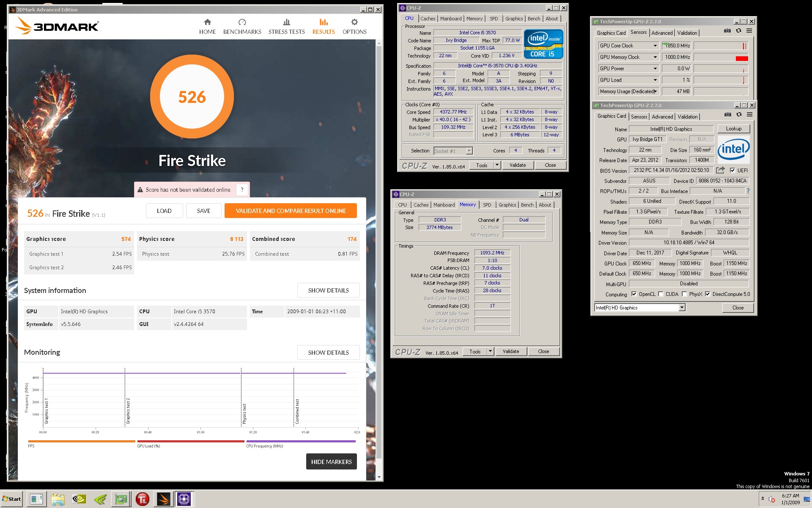Switch to the SPD tab in the CPU-Z Memory window
This screenshot has height=508, width=812.
pos(487,205)
